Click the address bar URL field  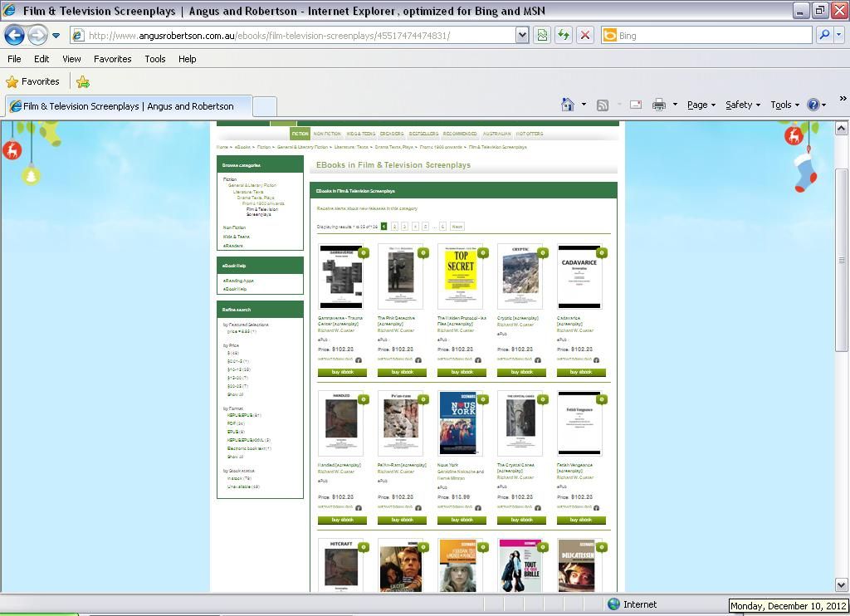pos(293,36)
